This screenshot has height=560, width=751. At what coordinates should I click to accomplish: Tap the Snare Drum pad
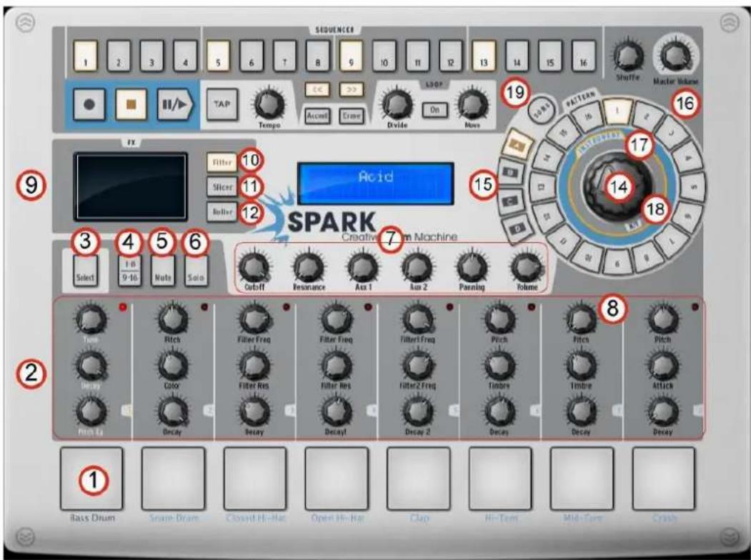(x=173, y=479)
